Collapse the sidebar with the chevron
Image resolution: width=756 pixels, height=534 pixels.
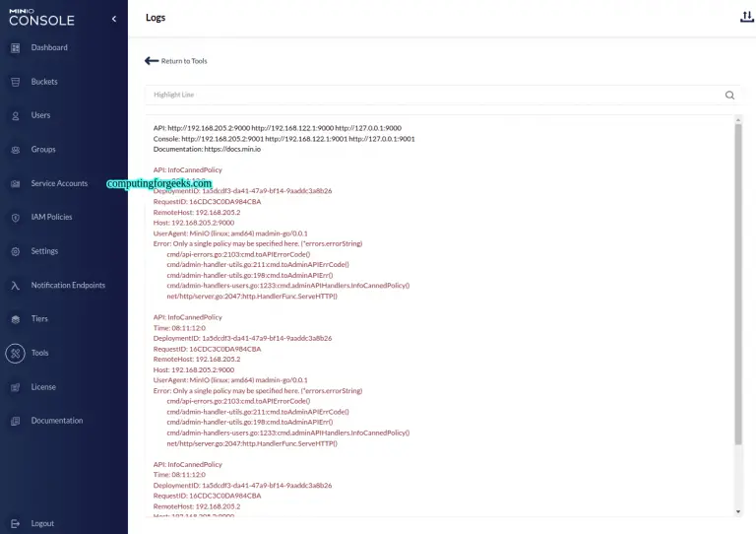coord(114,19)
